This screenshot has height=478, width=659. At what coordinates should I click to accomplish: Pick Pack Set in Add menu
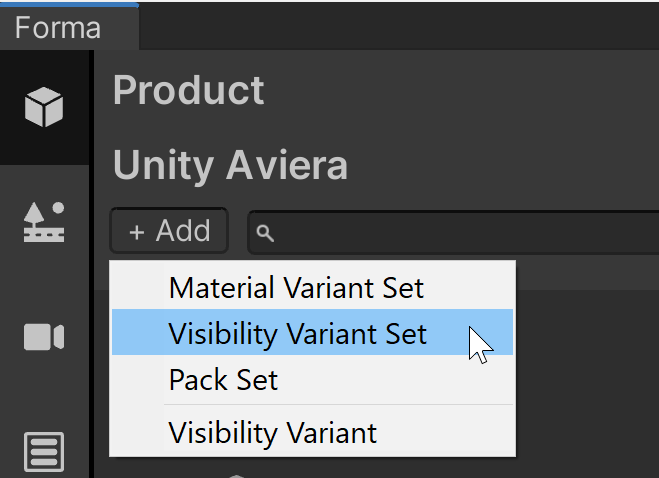pyautogui.click(x=223, y=380)
